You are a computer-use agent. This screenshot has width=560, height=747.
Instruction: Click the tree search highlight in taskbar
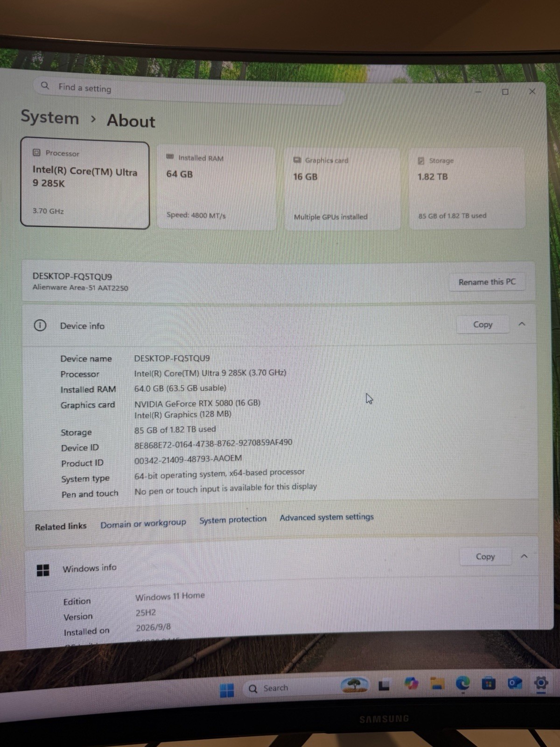354,684
